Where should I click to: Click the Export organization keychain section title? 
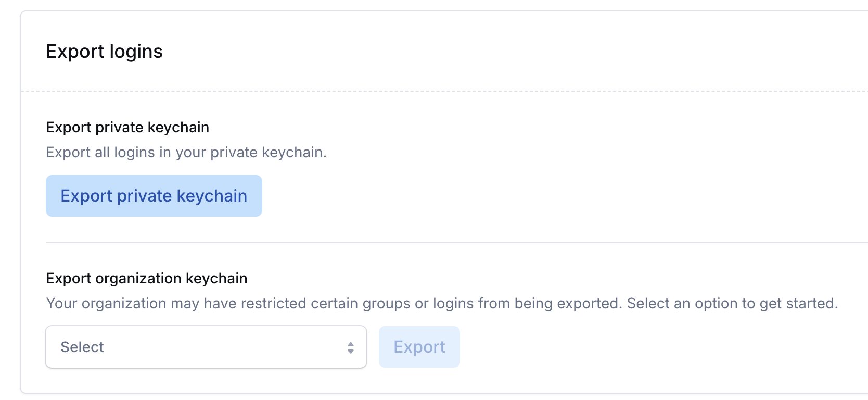[147, 279]
